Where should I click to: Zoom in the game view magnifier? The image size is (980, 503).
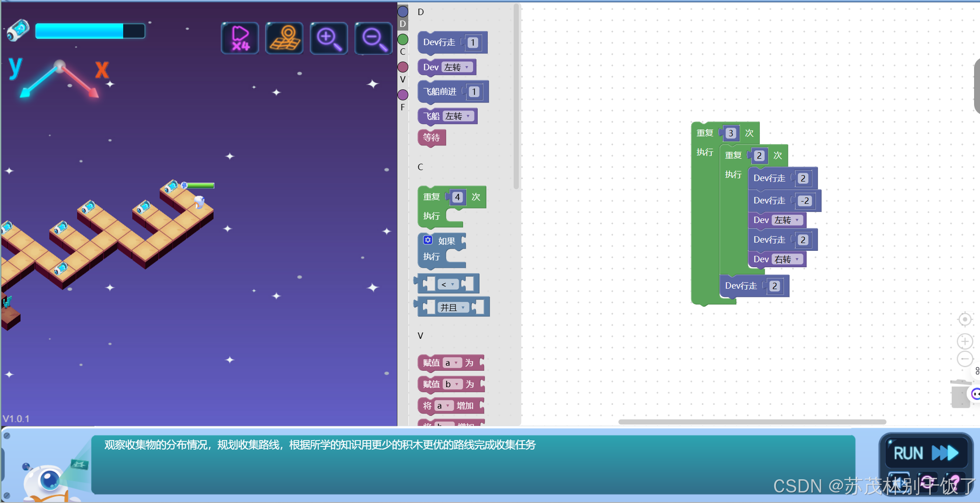(x=328, y=38)
